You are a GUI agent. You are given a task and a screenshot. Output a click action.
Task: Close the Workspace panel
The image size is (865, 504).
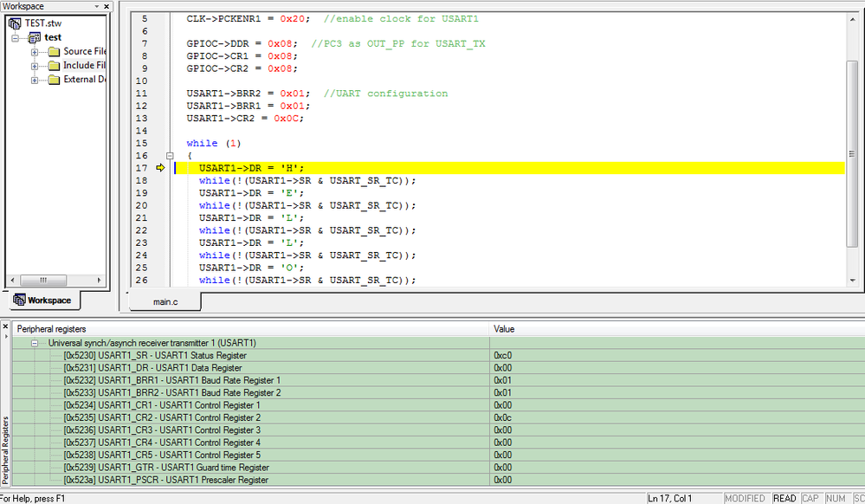pyautogui.click(x=107, y=7)
